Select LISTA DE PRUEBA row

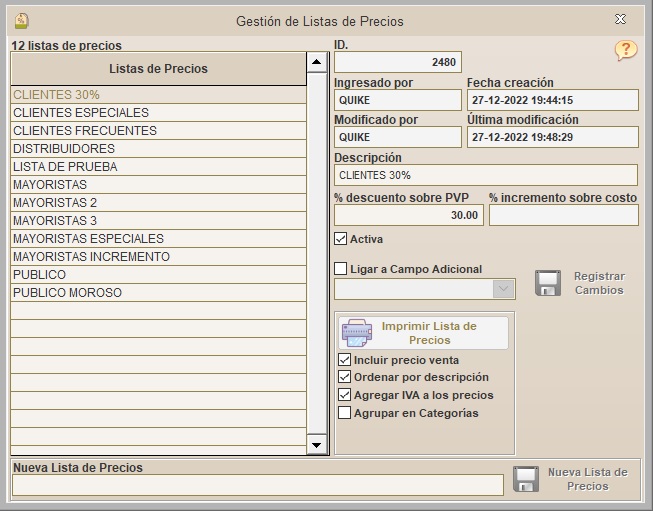(x=158, y=167)
